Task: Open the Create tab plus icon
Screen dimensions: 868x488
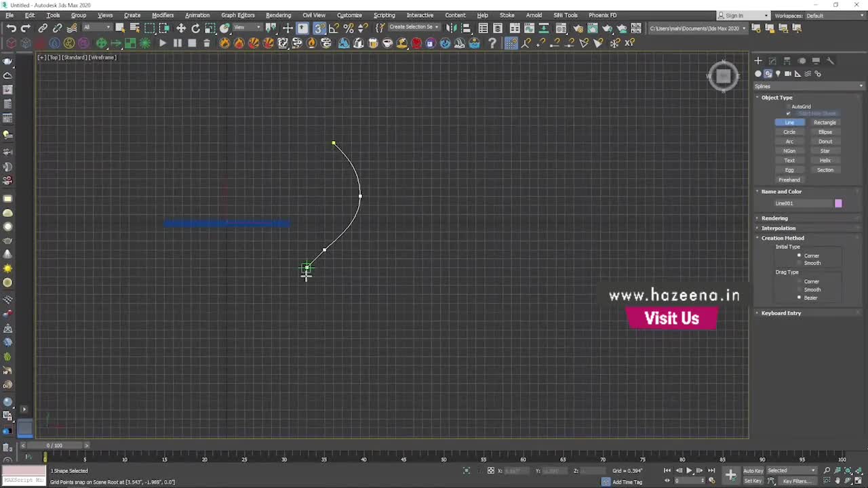Action: (x=758, y=60)
